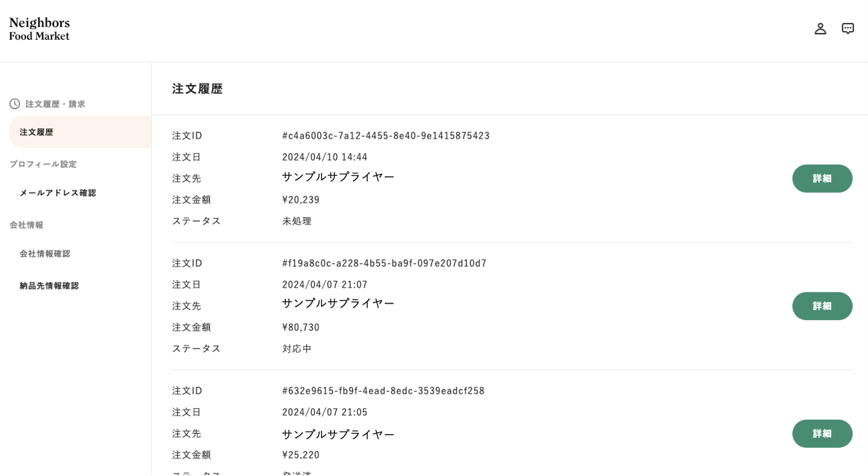Click order ID #c4a6003c-7a12-4455-8e40-9e1415875423

386,136
